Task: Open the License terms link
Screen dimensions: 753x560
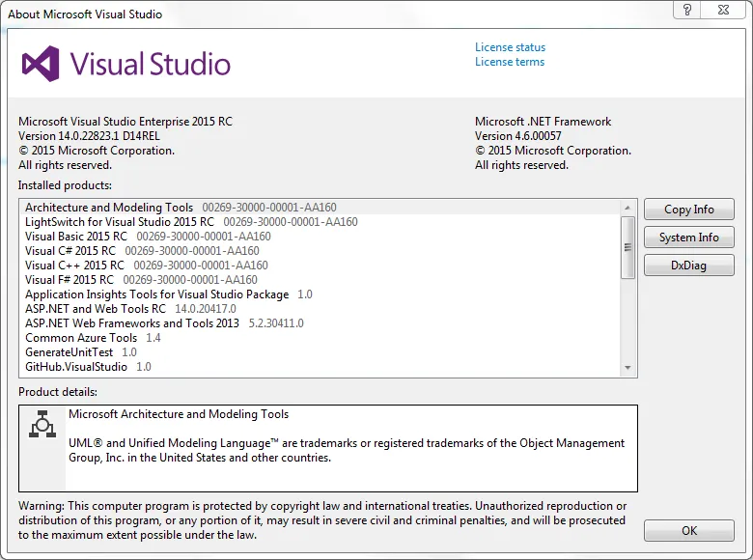Action: 510,62
